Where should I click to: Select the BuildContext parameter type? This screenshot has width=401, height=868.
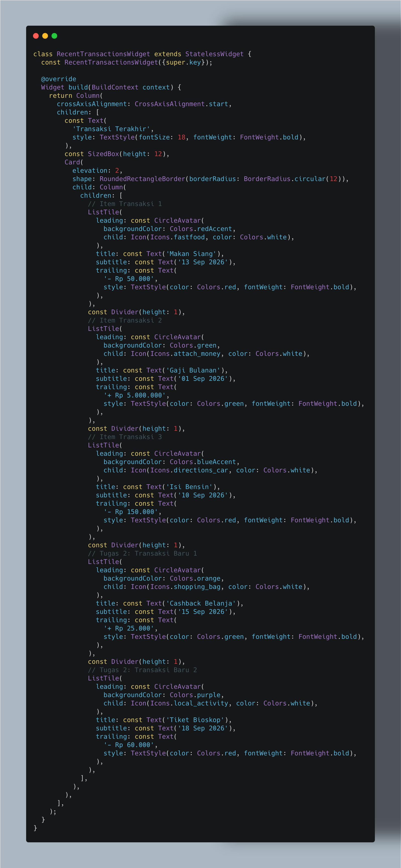click(x=115, y=87)
